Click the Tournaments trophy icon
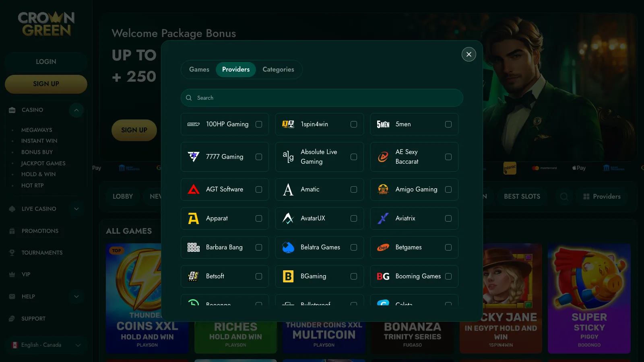644x362 pixels. coord(12,253)
